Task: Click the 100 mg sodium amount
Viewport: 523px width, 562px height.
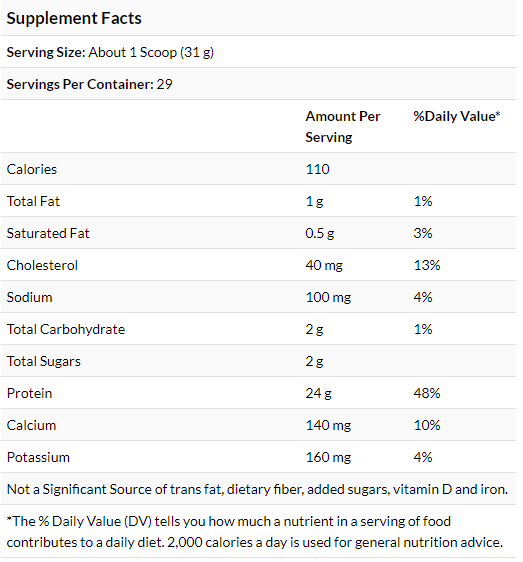Action: click(328, 297)
